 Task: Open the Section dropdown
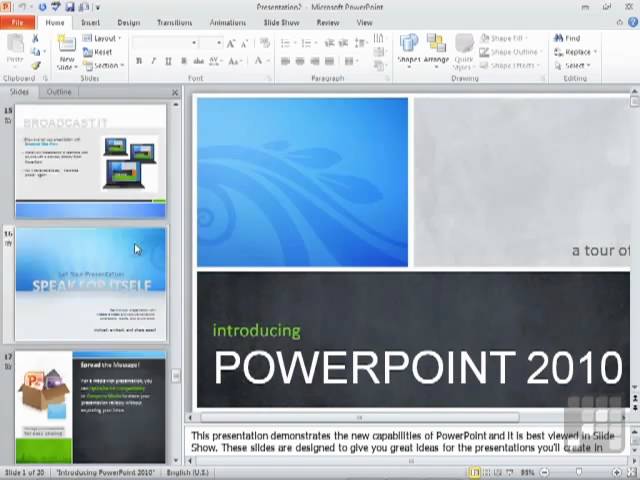[x=104, y=65]
